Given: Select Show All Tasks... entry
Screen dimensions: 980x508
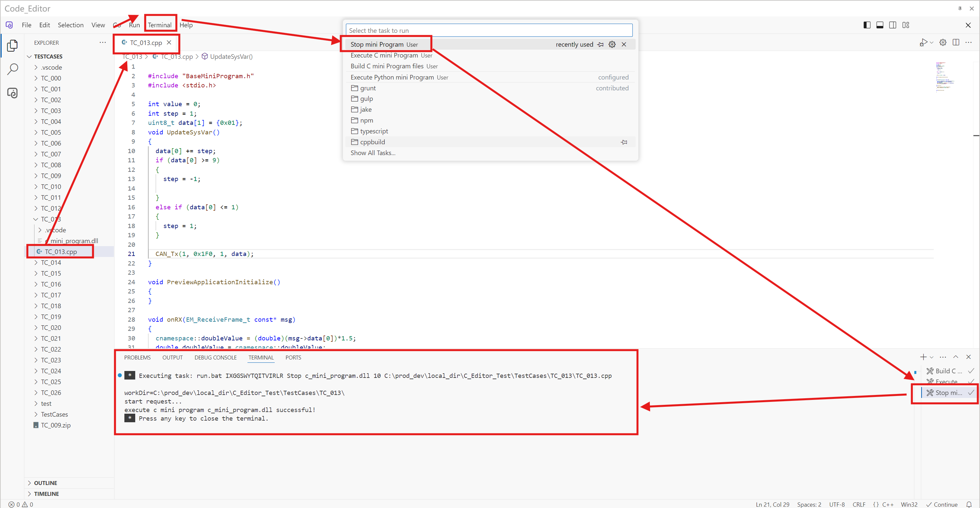Looking at the screenshot, I should pyautogui.click(x=373, y=153).
